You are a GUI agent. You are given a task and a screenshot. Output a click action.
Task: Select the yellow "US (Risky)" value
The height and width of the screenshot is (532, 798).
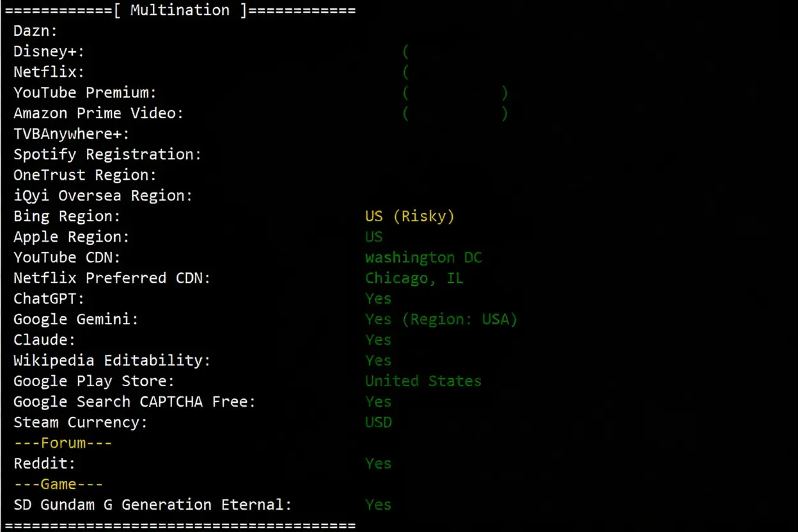410,216
